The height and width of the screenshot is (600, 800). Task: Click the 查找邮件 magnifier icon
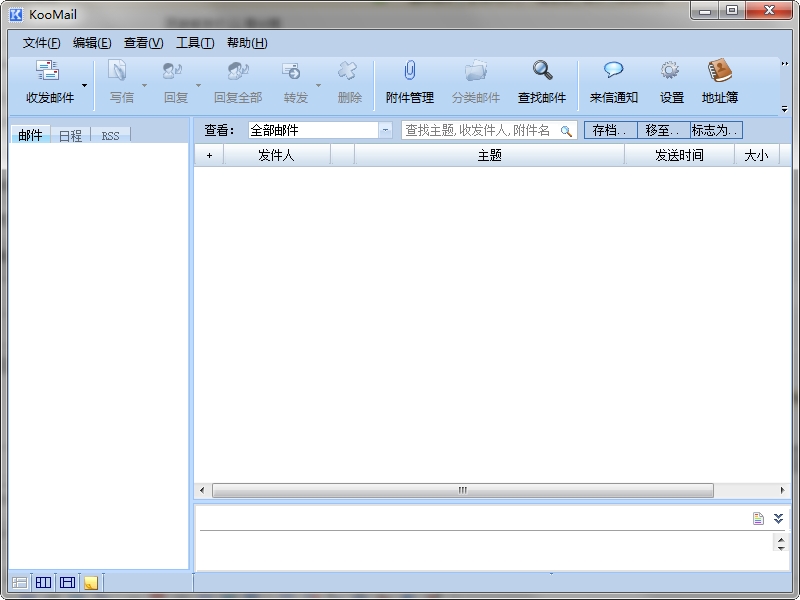[x=542, y=72]
